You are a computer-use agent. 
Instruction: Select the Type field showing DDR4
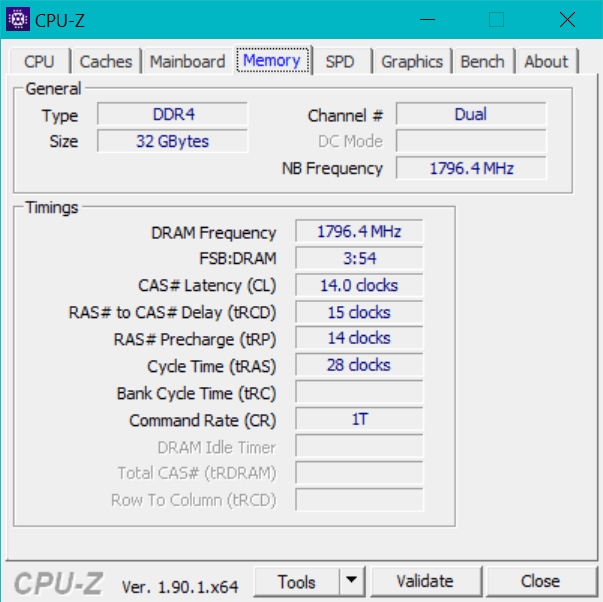point(173,114)
